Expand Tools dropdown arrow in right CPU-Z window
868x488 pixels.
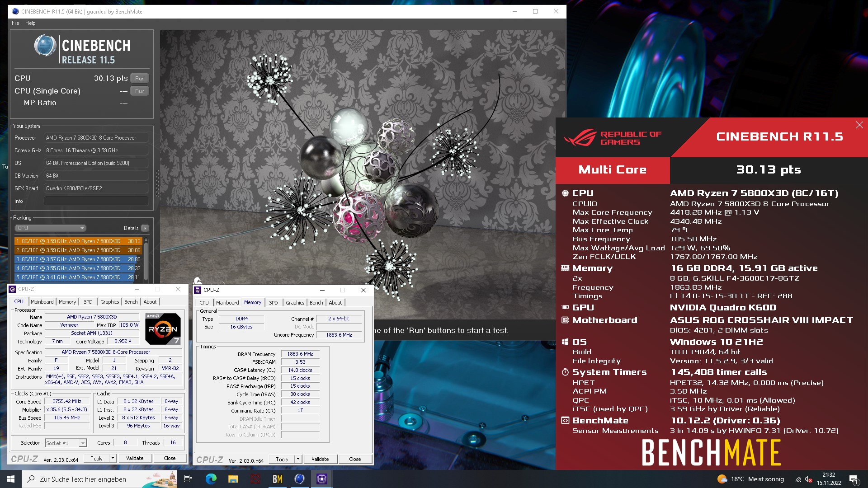tap(298, 460)
